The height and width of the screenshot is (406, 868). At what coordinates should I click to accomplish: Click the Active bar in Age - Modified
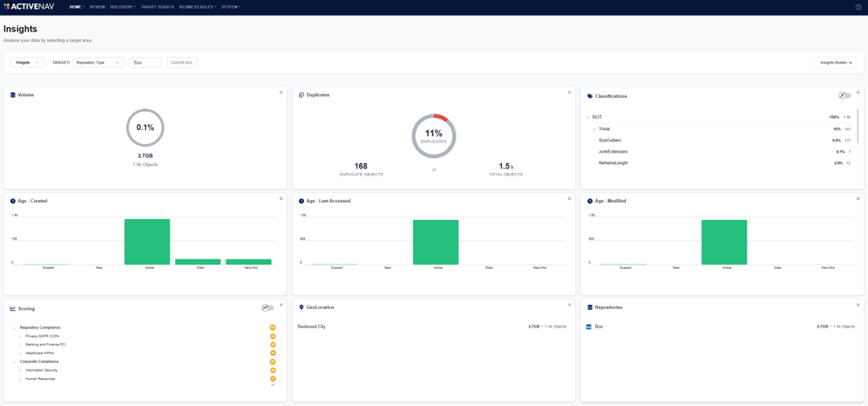click(x=724, y=242)
